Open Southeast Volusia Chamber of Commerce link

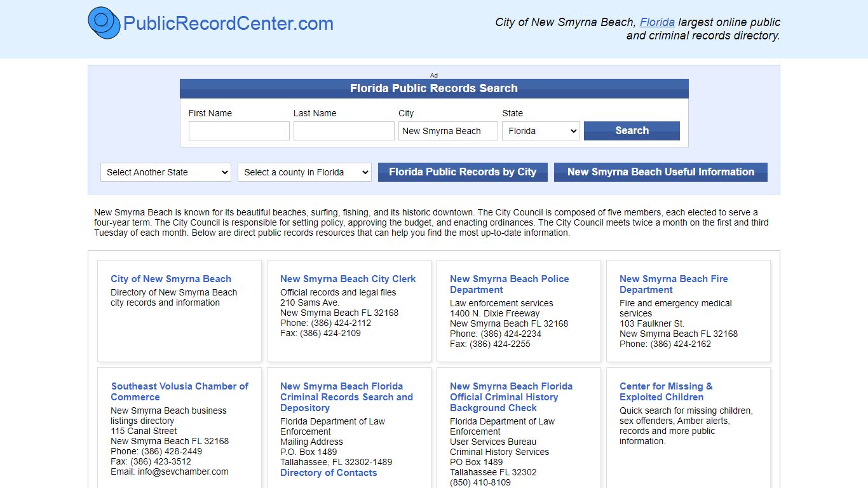(x=180, y=391)
